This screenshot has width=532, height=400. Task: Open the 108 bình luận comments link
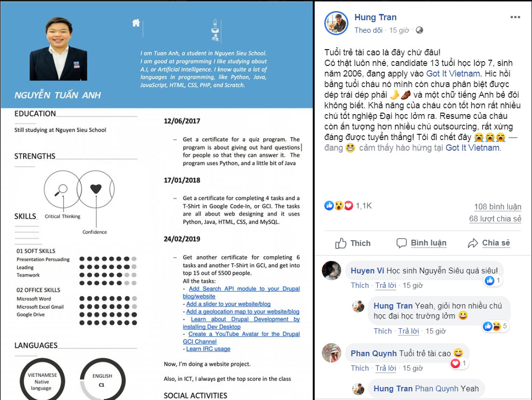497,207
